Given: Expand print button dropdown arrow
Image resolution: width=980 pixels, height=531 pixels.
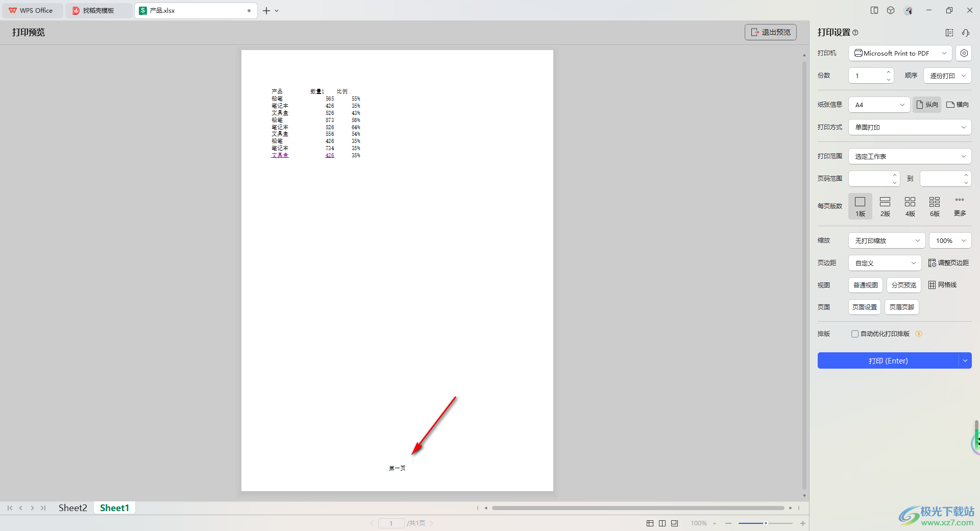Looking at the screenshot, I should [x=965, y=360].
